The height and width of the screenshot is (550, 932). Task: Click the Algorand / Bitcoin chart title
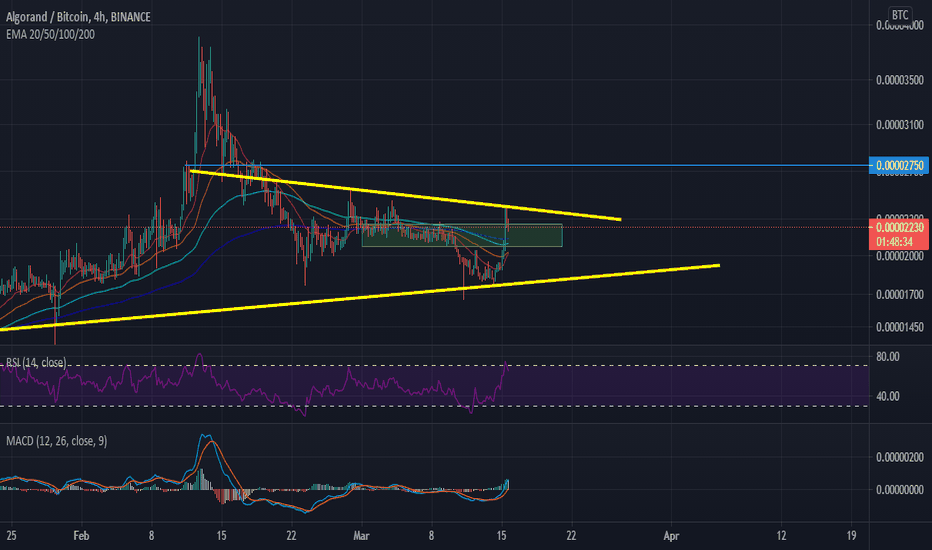pyautogui.click(x=78, y=17)
